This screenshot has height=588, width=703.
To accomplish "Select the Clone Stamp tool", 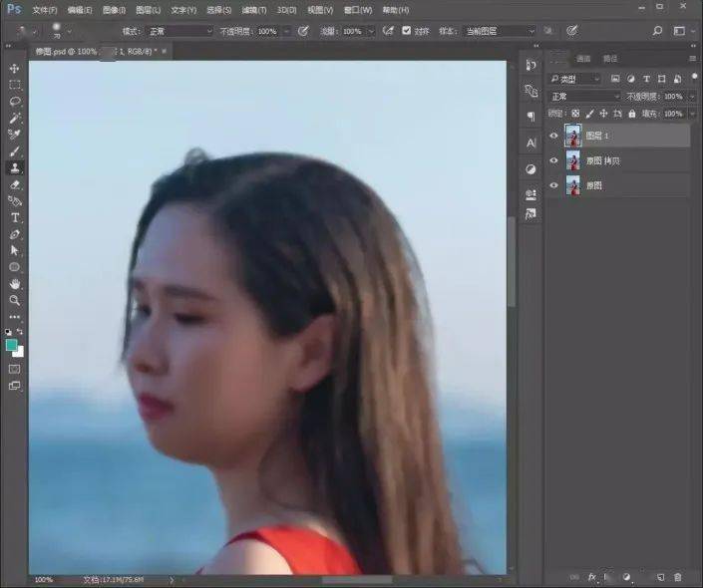I will [14, 168].
